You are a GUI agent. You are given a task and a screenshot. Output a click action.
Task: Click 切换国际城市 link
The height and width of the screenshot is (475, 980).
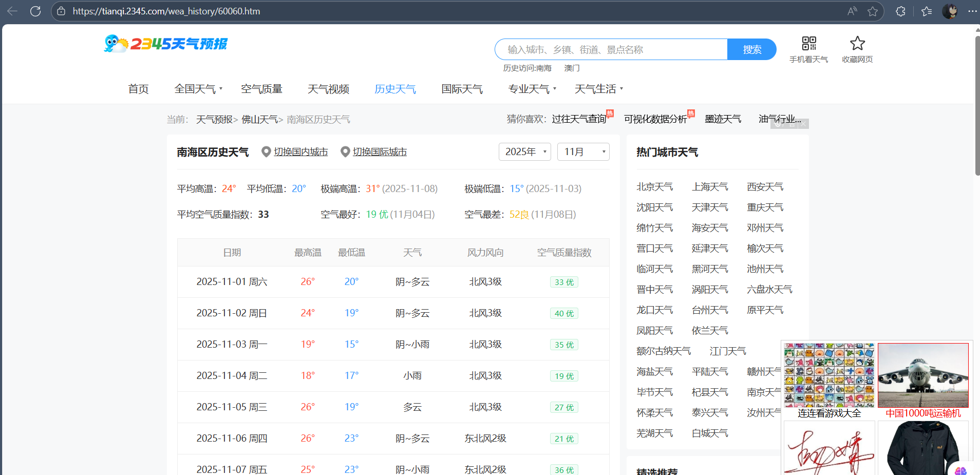click(380, 152)
